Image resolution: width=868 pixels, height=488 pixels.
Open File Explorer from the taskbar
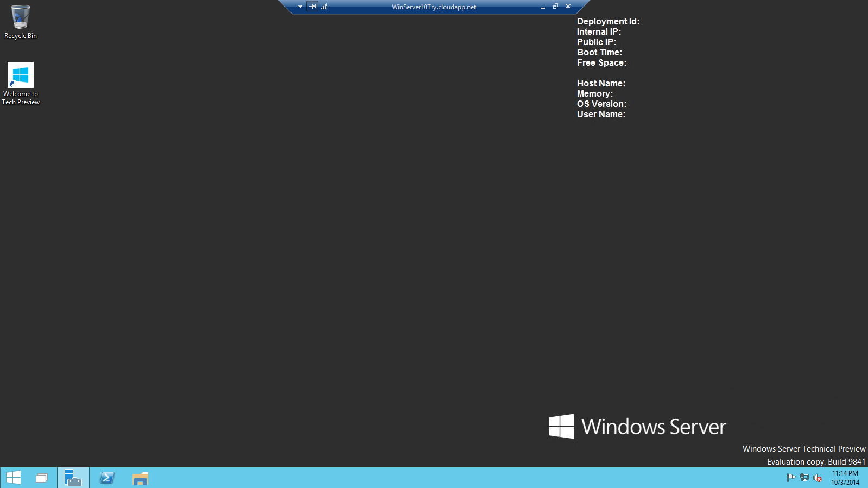coord(140,478)
